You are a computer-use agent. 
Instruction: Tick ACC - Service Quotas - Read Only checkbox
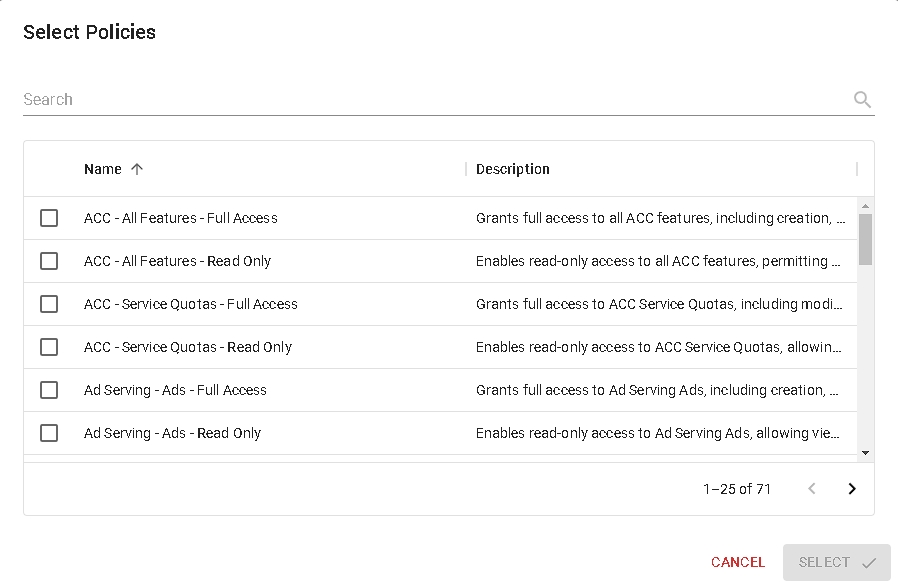pyautogui.click(x=49, y=347)
